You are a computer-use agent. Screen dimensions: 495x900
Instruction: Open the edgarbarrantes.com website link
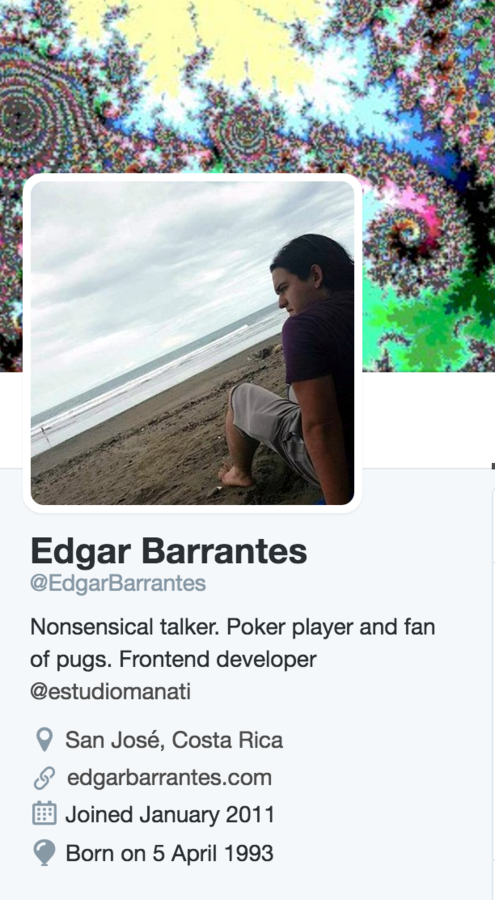tap(169, 778)
